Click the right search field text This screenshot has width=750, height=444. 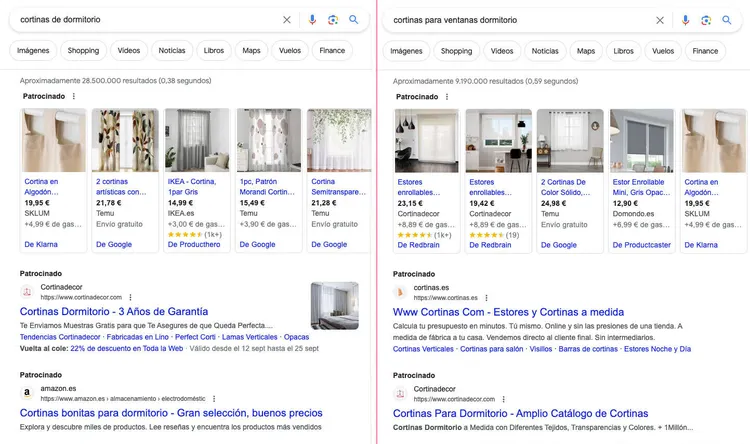455,20
